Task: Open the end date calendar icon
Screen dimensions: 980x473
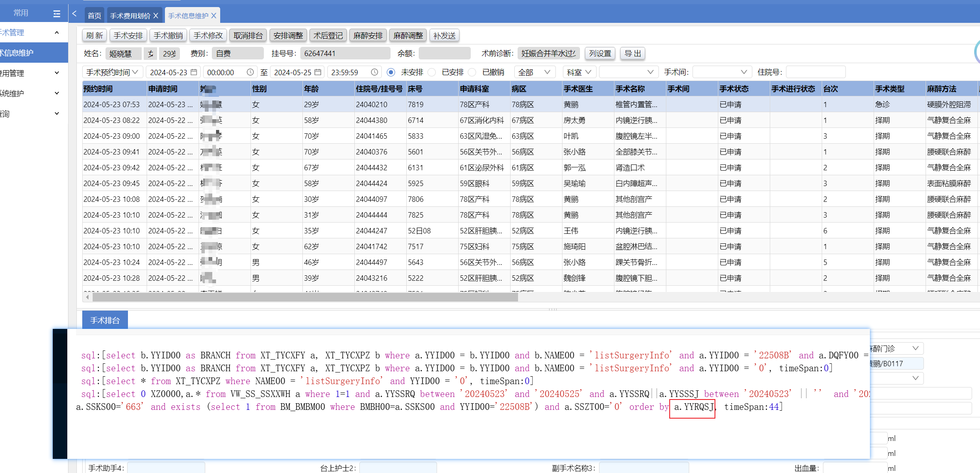Action: pos(318,72)
